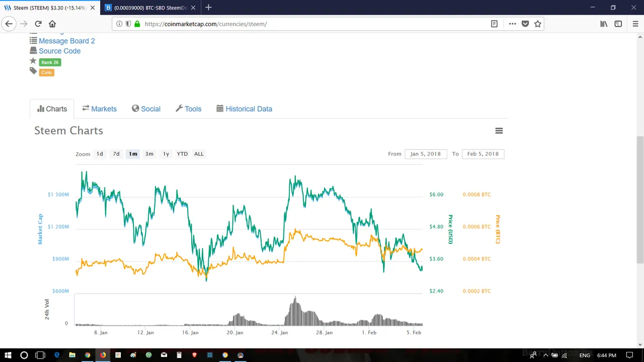The width and height of the screenshot is (644, 362).
Task: Show hidden system tray icons
Action: (x=545, y=355)
